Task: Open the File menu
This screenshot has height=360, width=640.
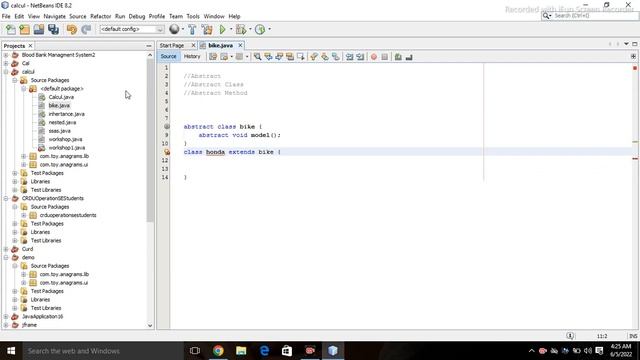Action: pyautogui.click(x=6, y=16)
